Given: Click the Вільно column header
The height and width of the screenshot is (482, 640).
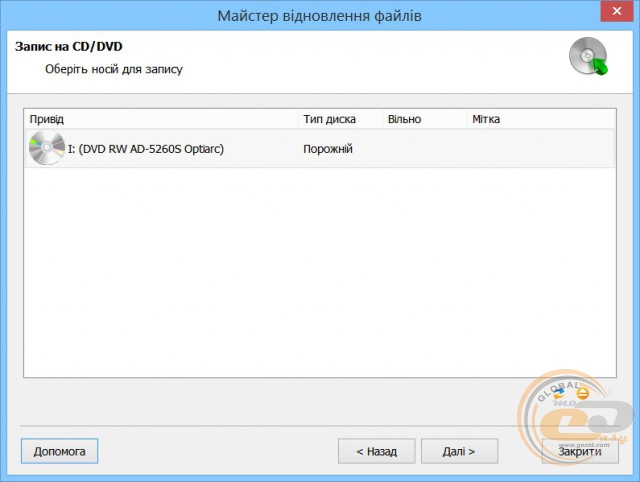Looking at the screenshot, I should tap(425, 119).
